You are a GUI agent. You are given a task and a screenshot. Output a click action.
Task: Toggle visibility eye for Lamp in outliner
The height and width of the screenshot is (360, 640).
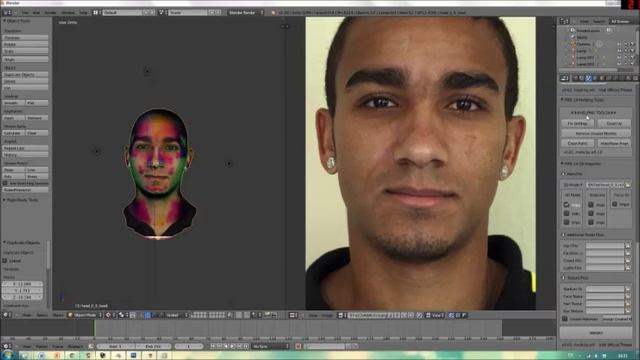[x=619, y=51]
